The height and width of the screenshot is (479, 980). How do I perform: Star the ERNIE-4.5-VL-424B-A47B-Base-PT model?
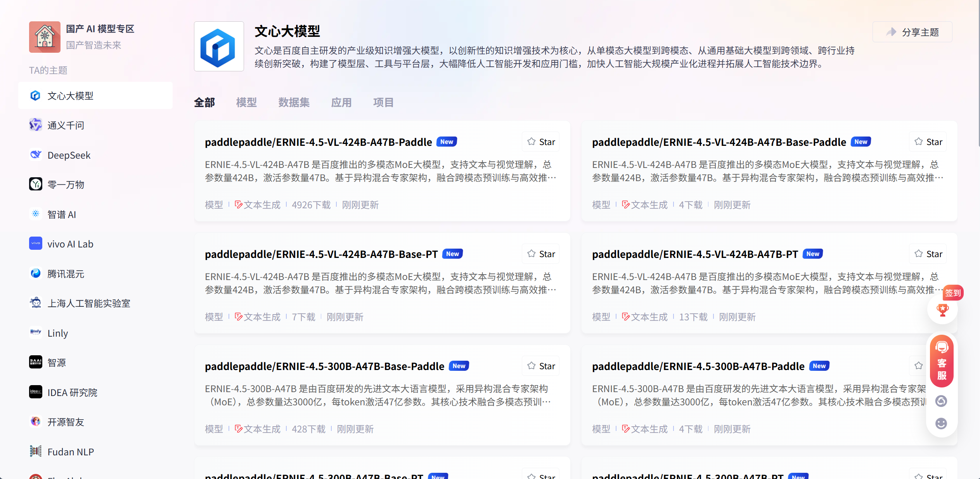(541, 254)
